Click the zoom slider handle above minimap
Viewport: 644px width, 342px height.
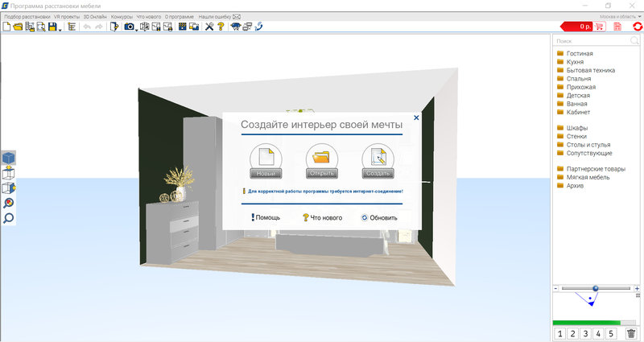pos(595,288)
